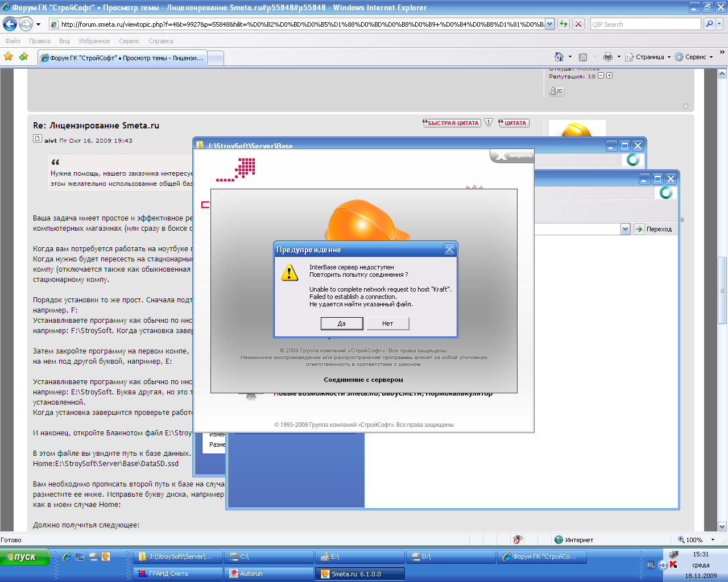Launch Internet Explorer from Quick Launch
The height and width of the screenshot is (582, 728).
pyautogui.click(x=67, y=557)
